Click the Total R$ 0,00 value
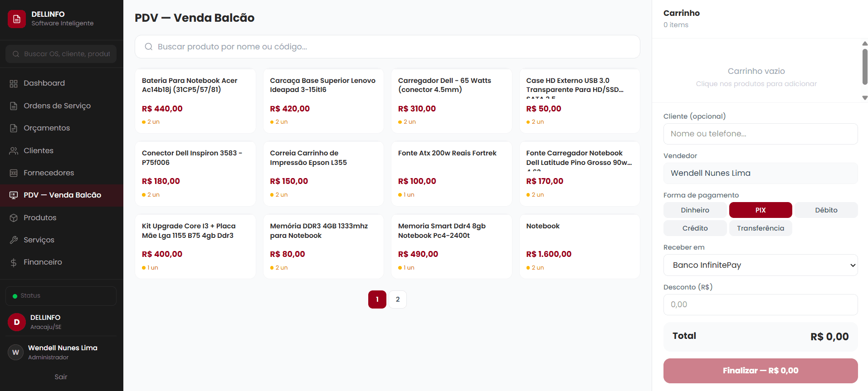This screenshot has height=391, width=868. coord(829,337)
